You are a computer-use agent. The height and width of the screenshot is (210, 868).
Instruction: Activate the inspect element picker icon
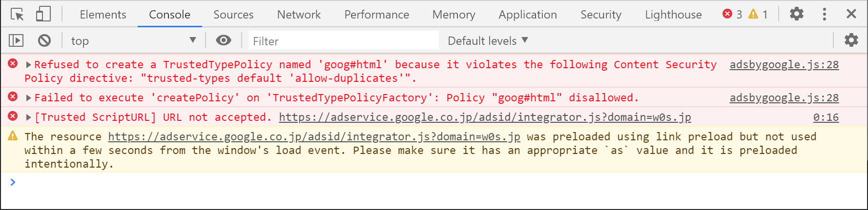click(x=17, y=14)
